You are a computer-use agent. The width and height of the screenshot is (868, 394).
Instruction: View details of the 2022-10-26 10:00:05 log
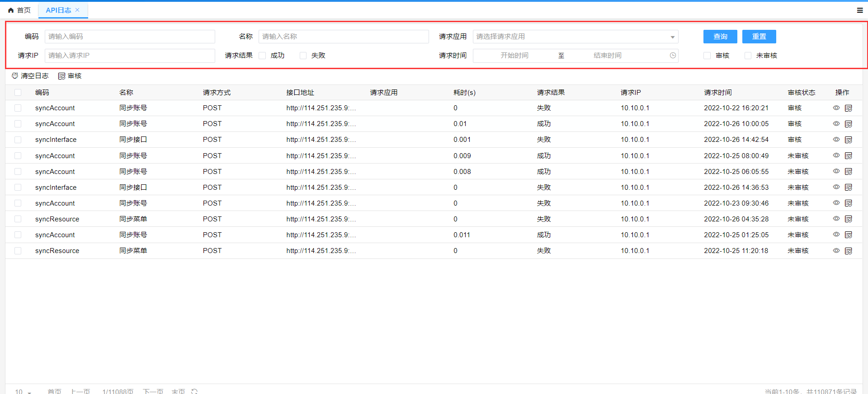tap(836, 124)
